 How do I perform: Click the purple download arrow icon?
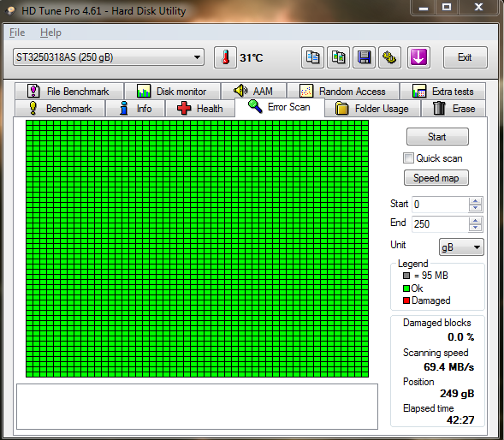[418, 57]
